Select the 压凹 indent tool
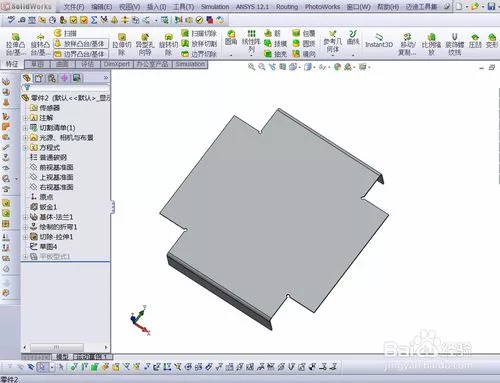The width and height of the screenshot is (500, 383). (475, 41)
